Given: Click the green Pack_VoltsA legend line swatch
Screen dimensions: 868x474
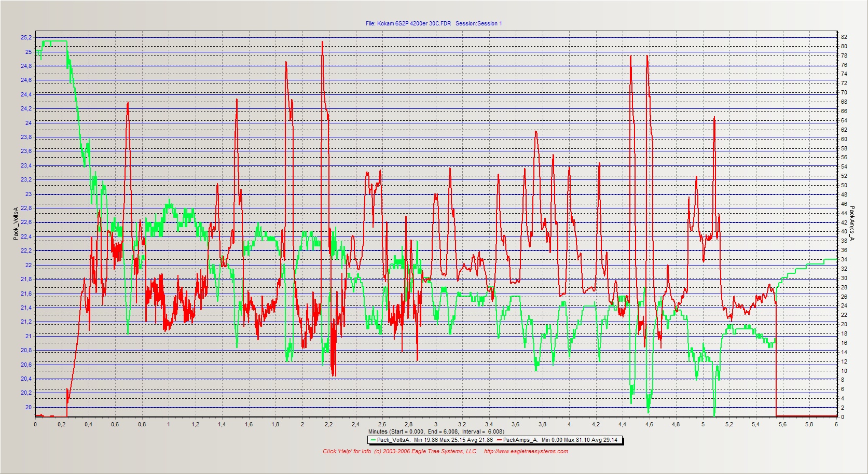Looking at the screenshot, I should tap(373, 440).
